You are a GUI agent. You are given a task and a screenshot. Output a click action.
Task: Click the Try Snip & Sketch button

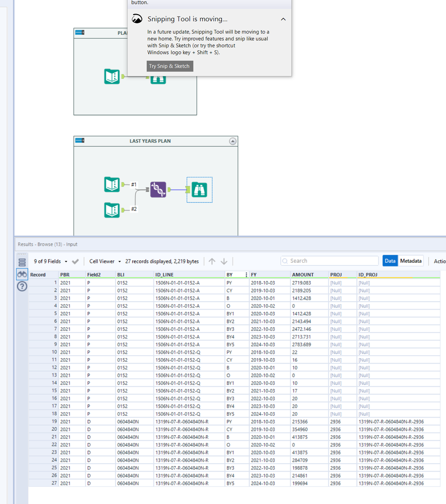tap(170, 66)
